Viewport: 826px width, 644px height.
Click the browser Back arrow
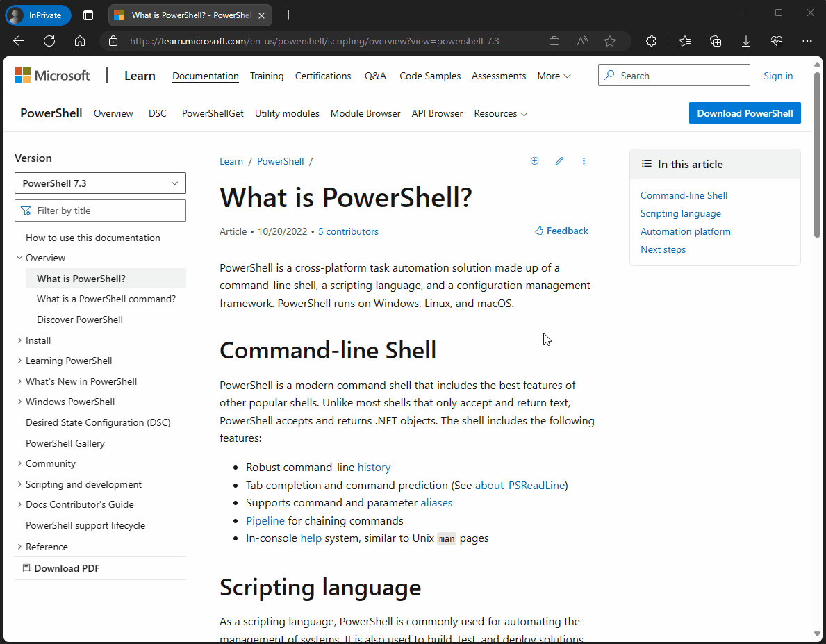pos(19,41)
